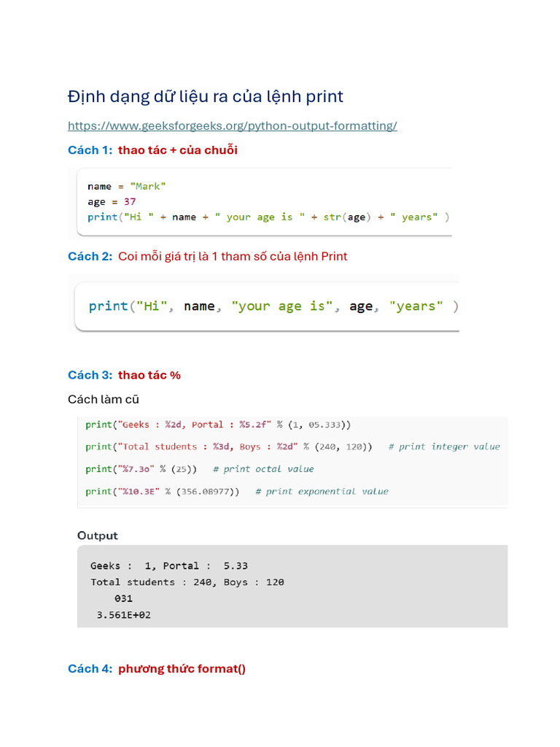Click the "# print exponential value" comment
Image resolution: width=560 pixels, height=747 pixels.
tap(322, 492)
